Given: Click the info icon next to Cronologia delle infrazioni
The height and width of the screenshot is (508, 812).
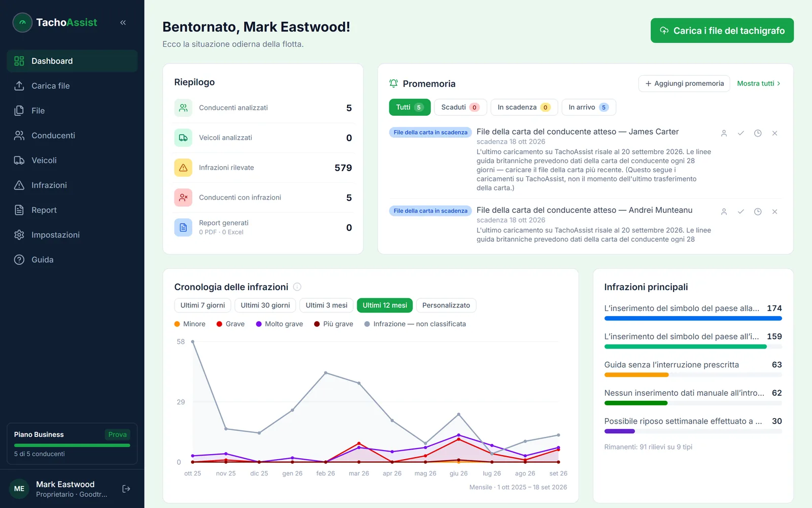Looking at the screenshot, I should coord(297,287).
